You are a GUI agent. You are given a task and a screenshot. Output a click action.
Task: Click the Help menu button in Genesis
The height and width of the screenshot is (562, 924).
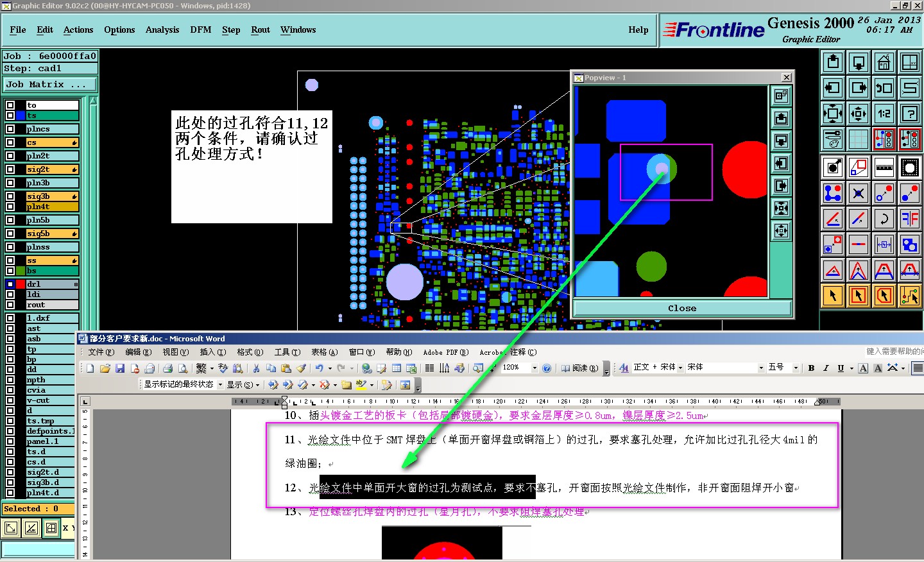pos(638,30)
